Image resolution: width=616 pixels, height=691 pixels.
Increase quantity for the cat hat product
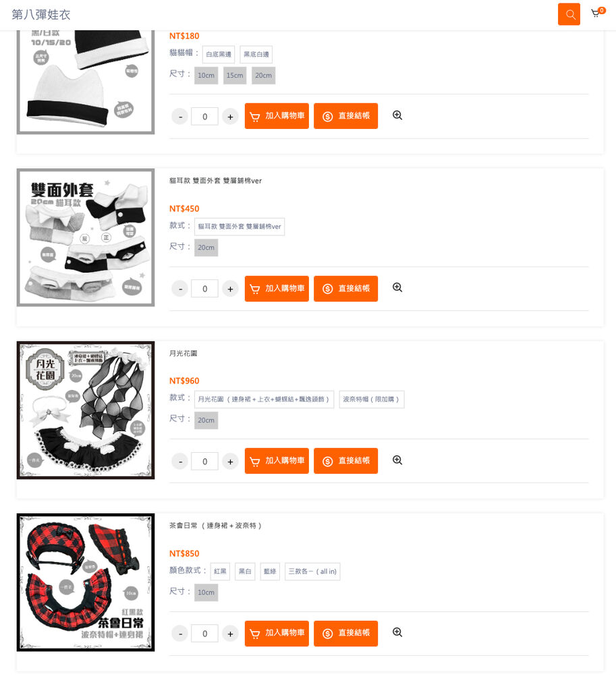pyautogui.click(x=230, y=117)
